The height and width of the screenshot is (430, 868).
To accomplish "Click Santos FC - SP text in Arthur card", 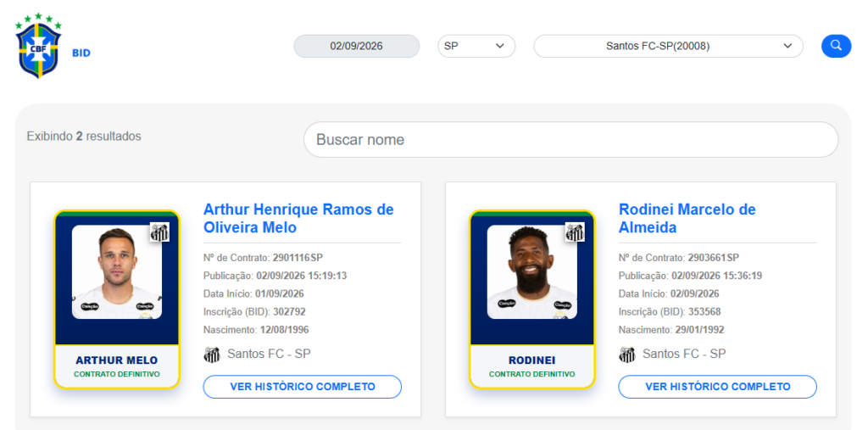I will coord(269,354).
